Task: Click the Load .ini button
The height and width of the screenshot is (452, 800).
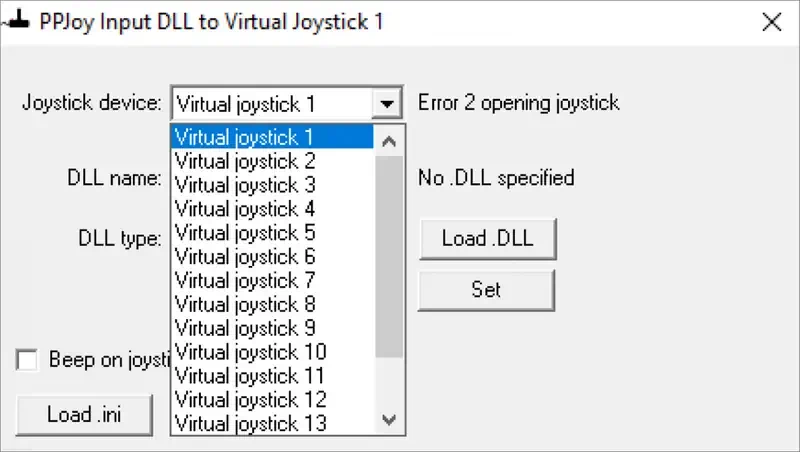Action: pyautogui.click(x=85, y=414)
